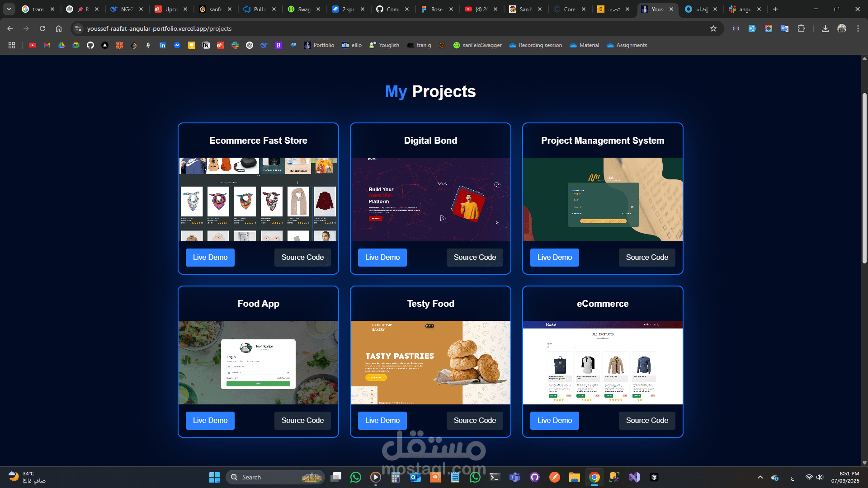The width and height of the screenshot is (868, 488).
Task: Navigate back to the previous page
Action: [x=10, y=28]
